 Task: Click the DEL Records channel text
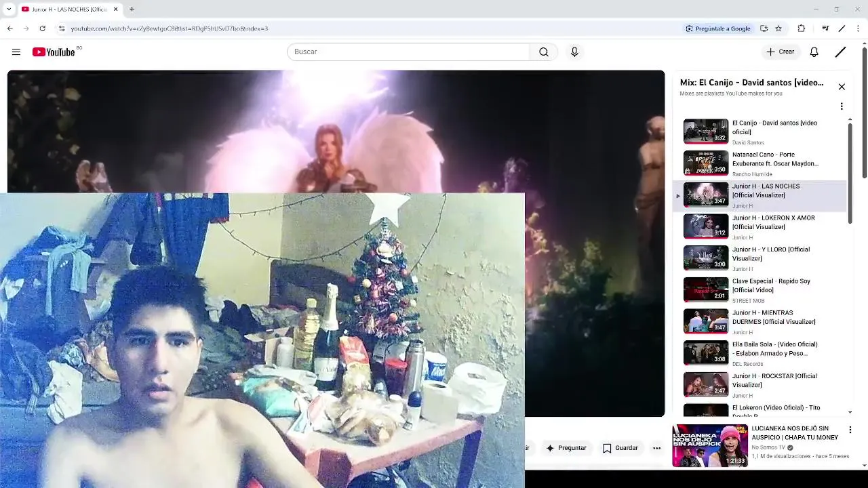pyautogui.click(x=748, y=364)
